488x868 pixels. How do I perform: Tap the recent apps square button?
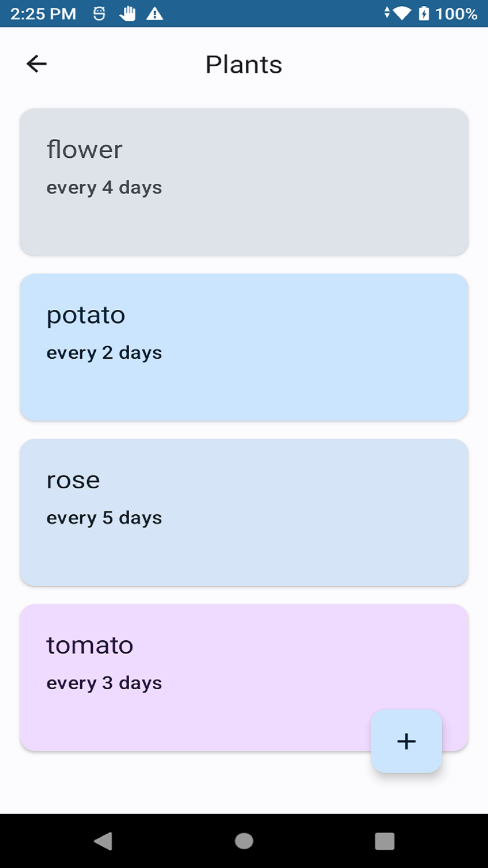tap(385, 841)
